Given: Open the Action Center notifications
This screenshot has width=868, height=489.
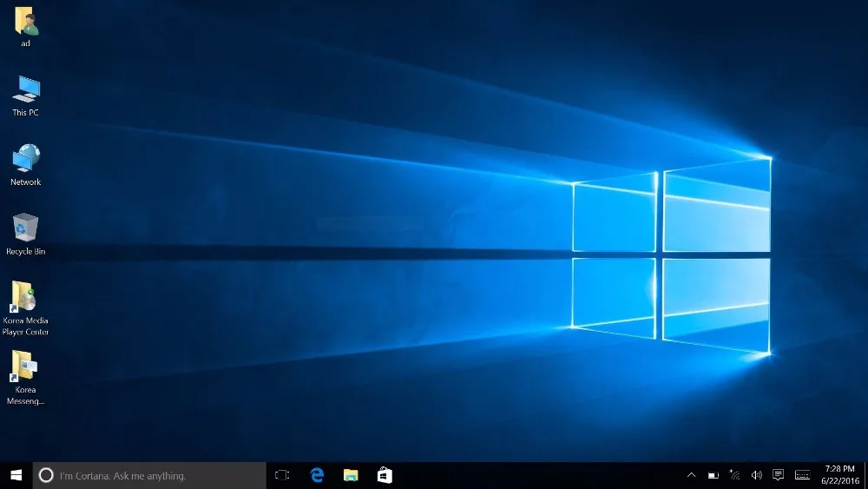Looking at the screenshot, I should (778, 475).
